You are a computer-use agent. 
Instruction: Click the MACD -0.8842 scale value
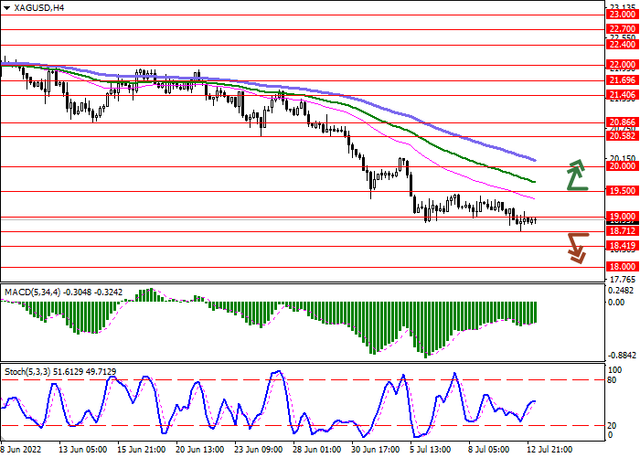coord(621,355)
